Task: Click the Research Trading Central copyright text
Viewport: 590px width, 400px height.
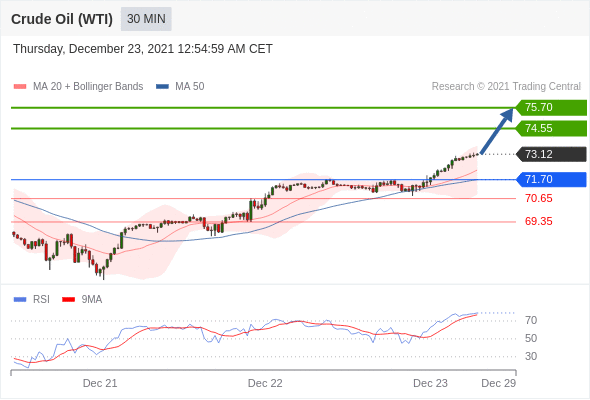Action: point(506,87)
